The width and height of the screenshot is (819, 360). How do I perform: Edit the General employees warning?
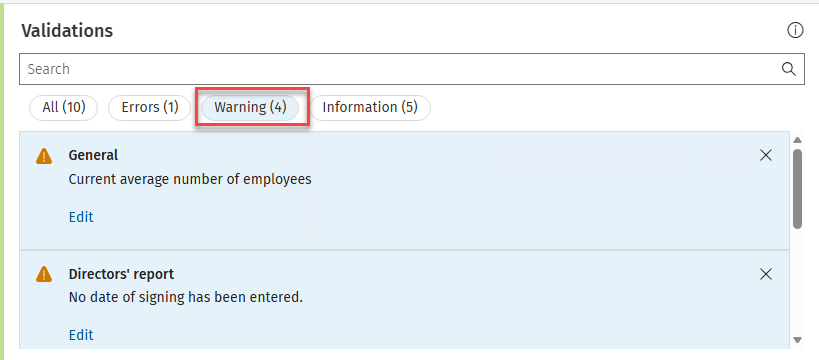81,217
